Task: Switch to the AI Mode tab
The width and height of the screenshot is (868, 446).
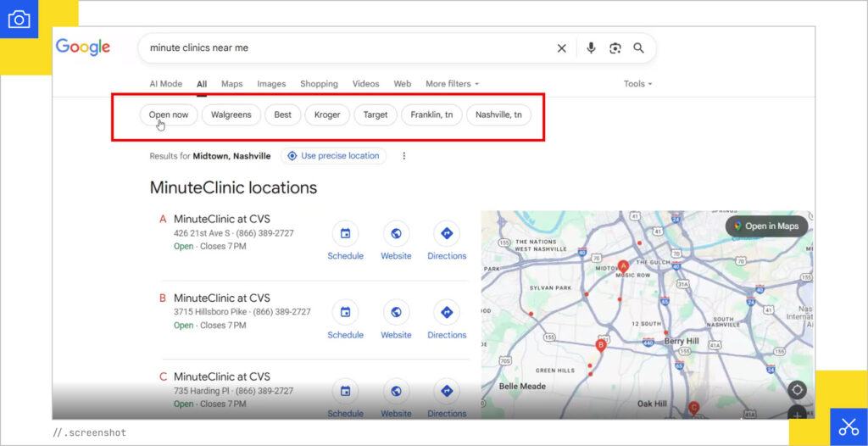Action: (x=165, y=84)
